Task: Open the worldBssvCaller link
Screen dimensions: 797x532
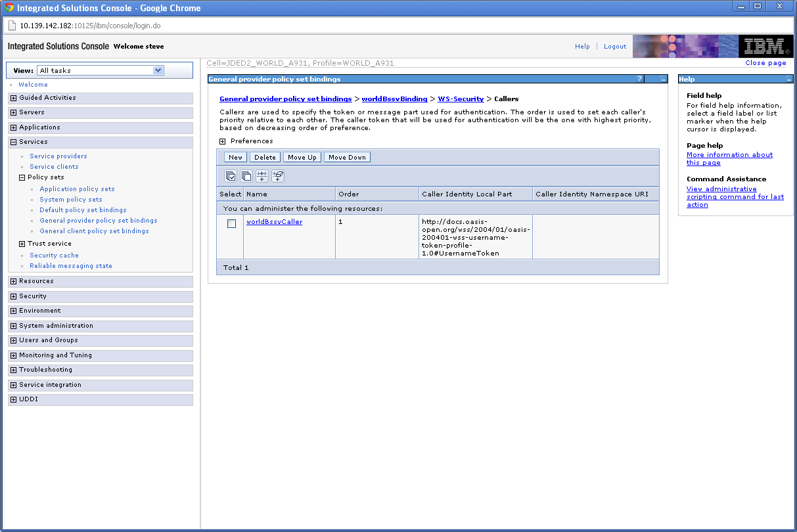Action: 274,222
